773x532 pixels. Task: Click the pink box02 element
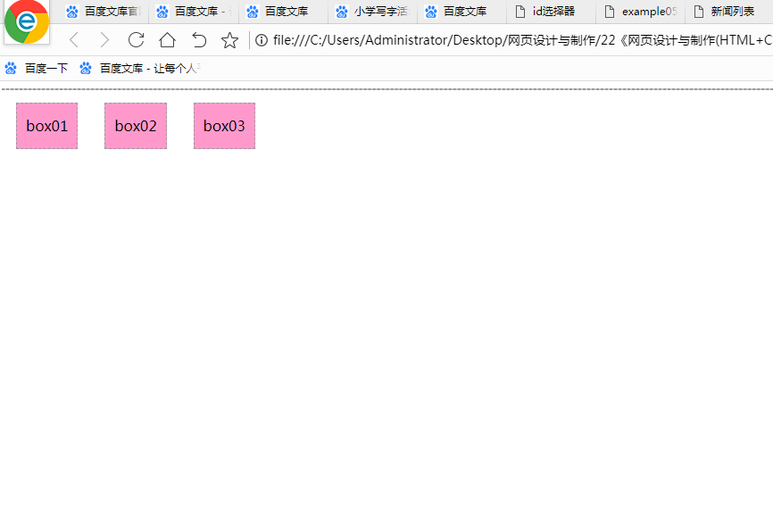(x=136, y=126)
